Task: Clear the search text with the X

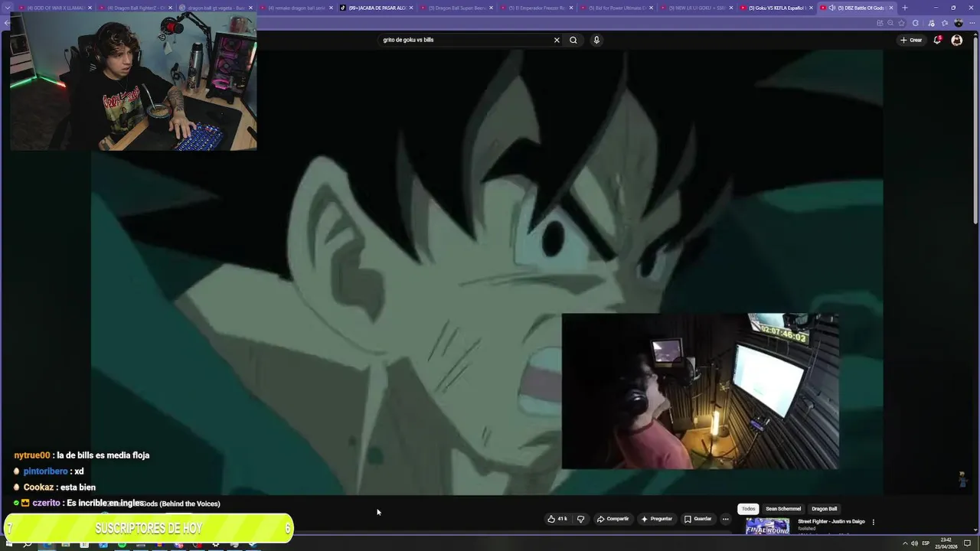Action: pyautogui.click(x=557, y=40)
